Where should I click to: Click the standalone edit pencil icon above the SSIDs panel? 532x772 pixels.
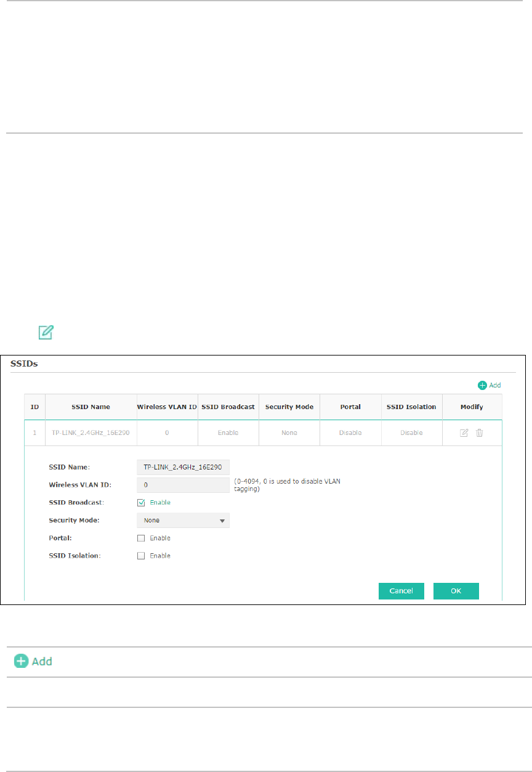pyautogui.click(x=46, y=333)
